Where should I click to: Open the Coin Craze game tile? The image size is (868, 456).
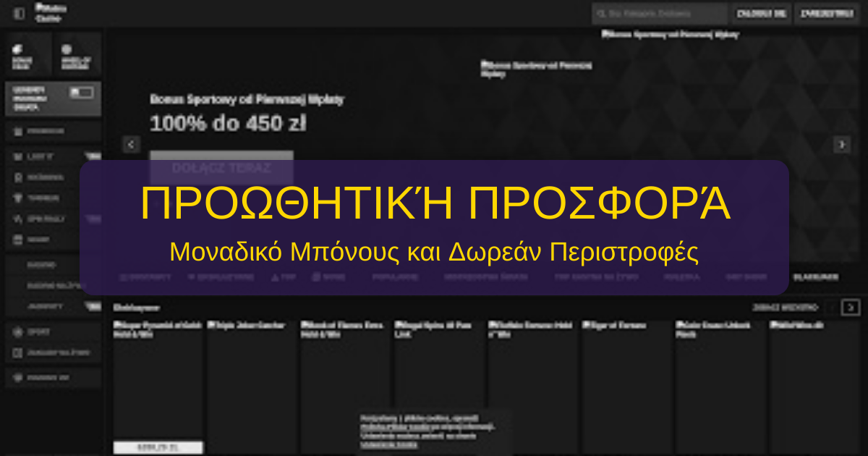(720, 387)
